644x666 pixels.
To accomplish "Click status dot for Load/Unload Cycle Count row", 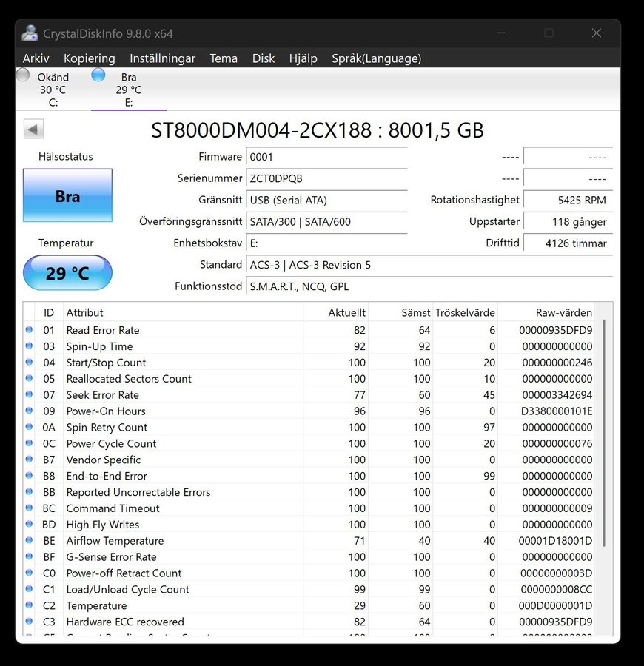I will point(29,589).
